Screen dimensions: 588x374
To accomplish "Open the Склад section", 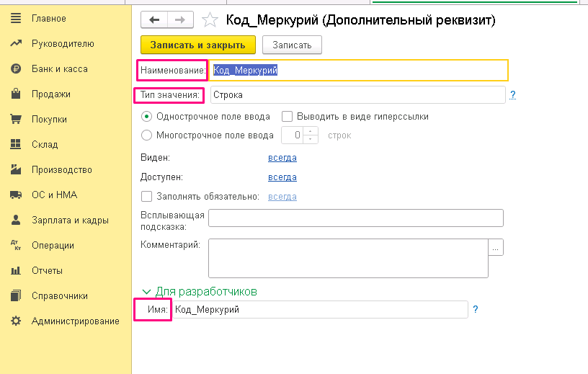I will click(45, 144).
